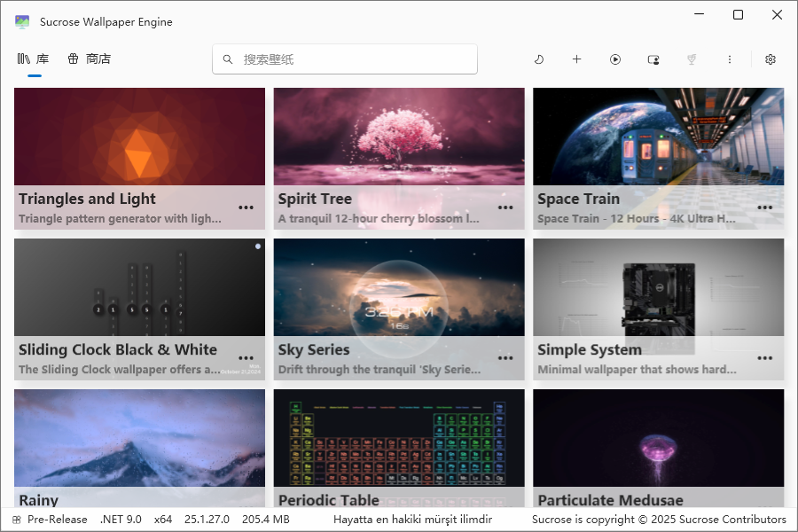
Task: Open more options for Sky Series
Action: pos(505,358)
